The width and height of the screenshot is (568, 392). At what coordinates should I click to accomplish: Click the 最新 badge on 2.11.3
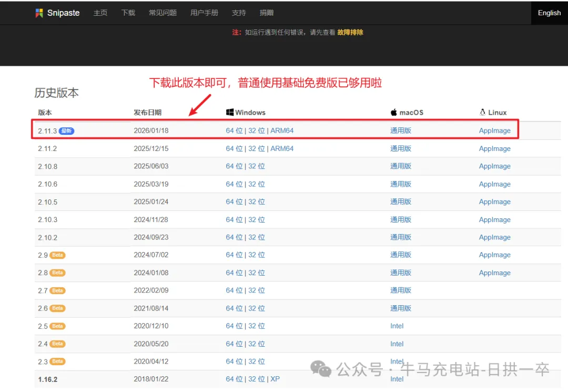[66, 131]
